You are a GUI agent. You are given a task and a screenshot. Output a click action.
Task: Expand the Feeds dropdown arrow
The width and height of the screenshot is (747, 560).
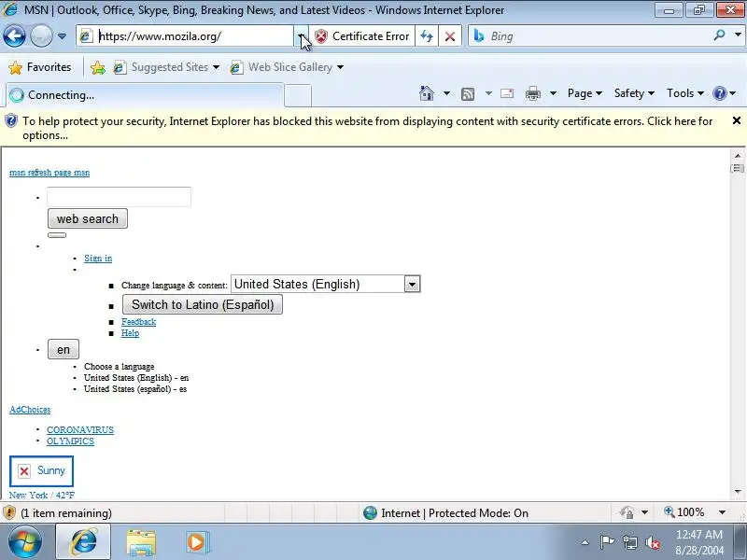(x=488, y=93)
